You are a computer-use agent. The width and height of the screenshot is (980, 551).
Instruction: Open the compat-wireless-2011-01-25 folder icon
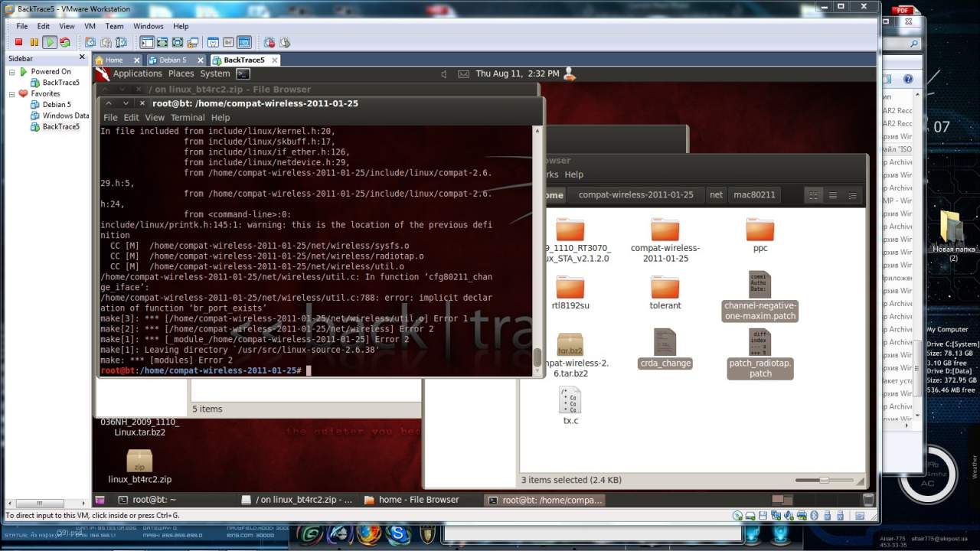pos(665,230)
